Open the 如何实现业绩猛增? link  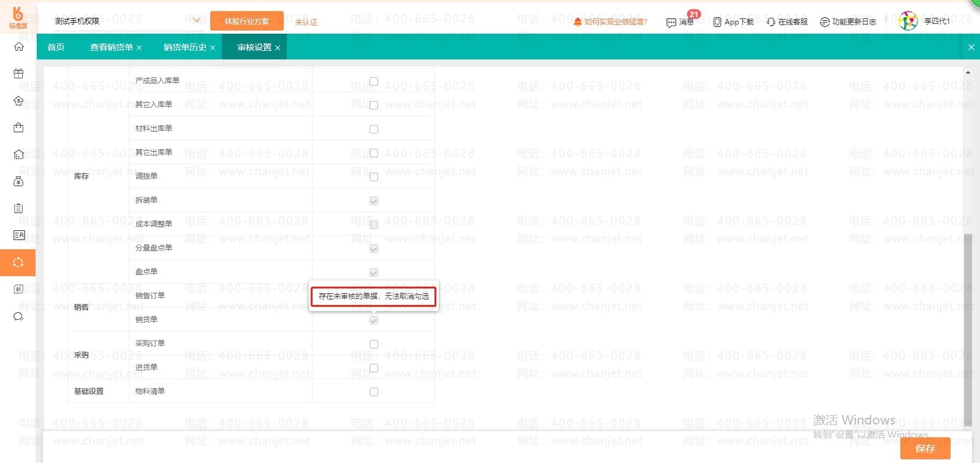pos(616,22)
